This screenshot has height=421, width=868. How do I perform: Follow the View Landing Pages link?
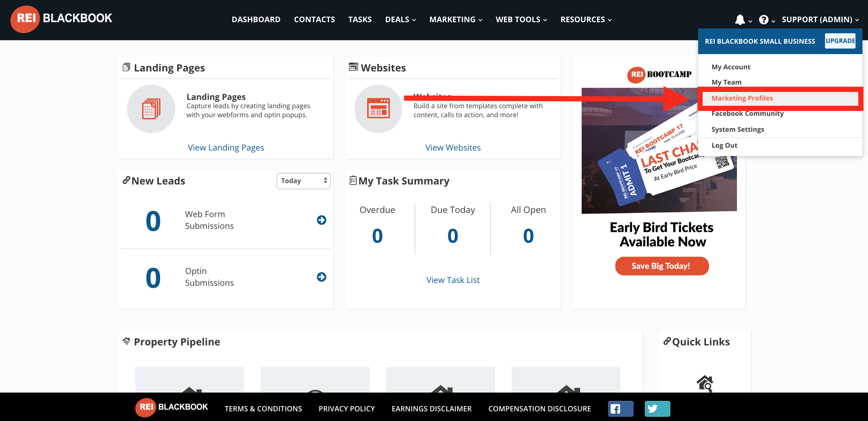click(226, 148)
